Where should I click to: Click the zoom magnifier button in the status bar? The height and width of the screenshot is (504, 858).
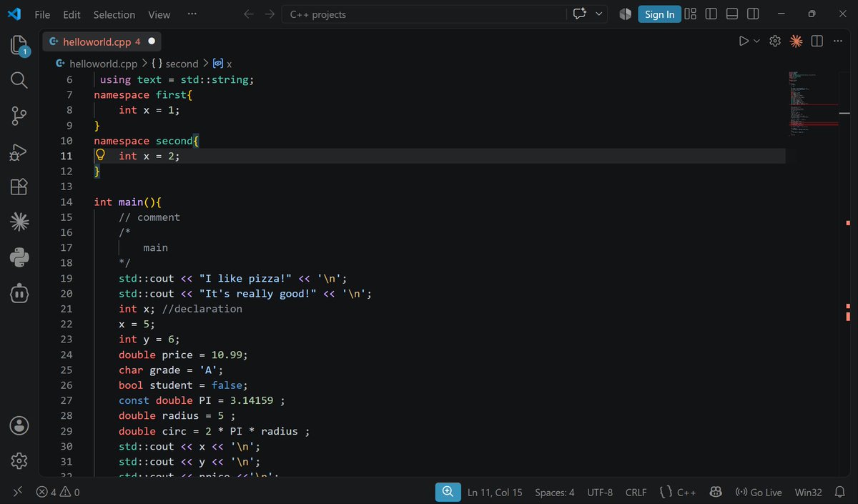click(448, 492)
